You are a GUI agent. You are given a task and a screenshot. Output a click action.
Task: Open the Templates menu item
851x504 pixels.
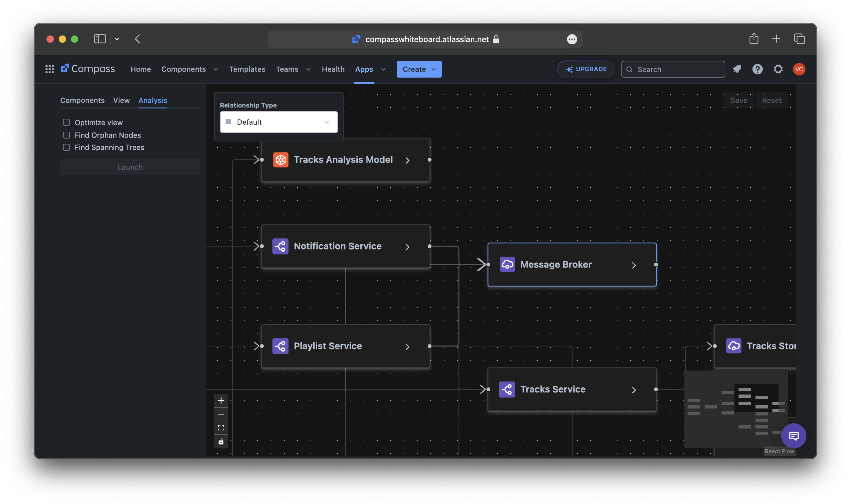(x=247, y=69)
